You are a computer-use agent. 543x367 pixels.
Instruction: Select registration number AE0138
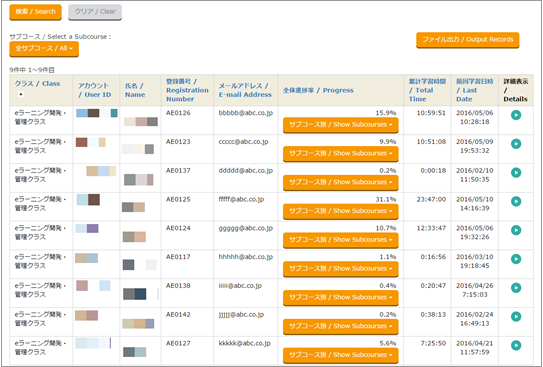178,285
